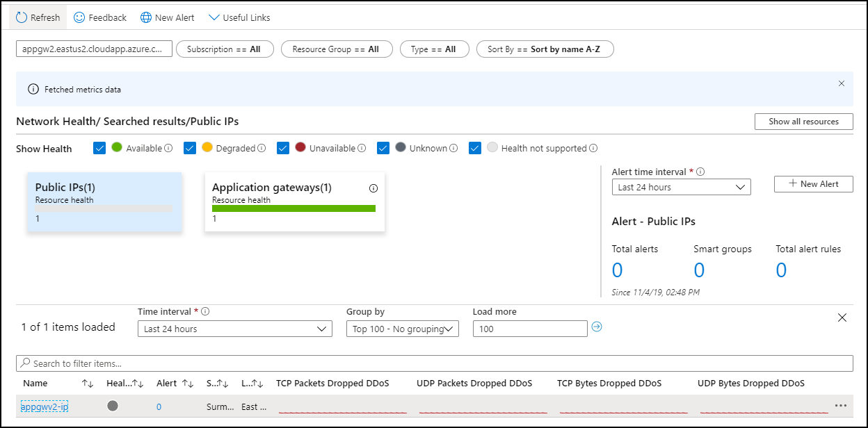Close the items loaded panel with X
Screen dimensions: 868x428
842,318
